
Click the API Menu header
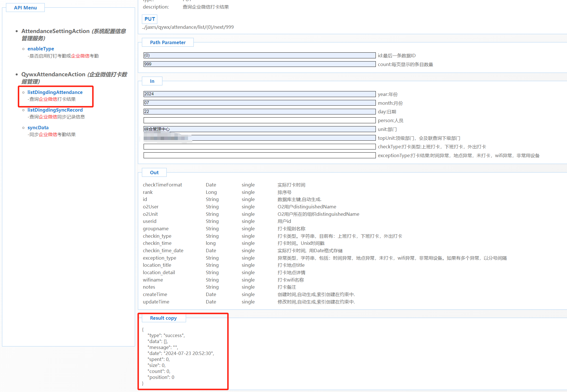pos(25,8)
